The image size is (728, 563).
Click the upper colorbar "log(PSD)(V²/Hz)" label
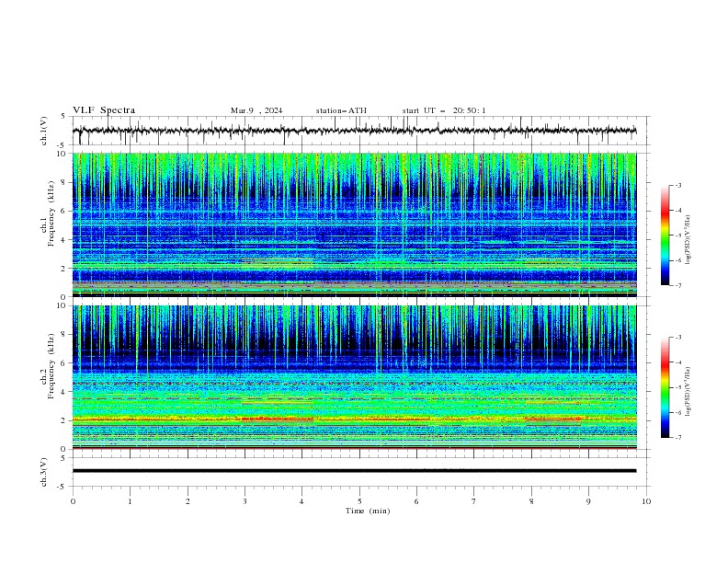click(688, 240)
